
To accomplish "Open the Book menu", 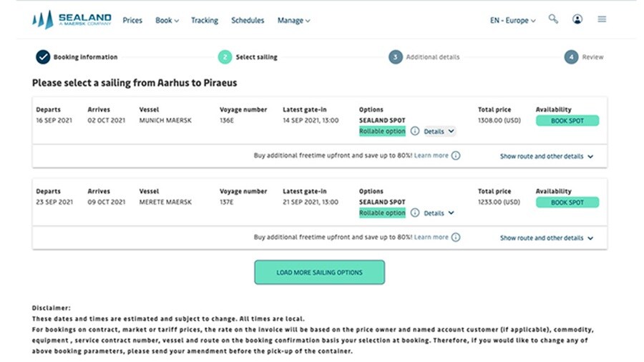I will (x=167, y=21).
